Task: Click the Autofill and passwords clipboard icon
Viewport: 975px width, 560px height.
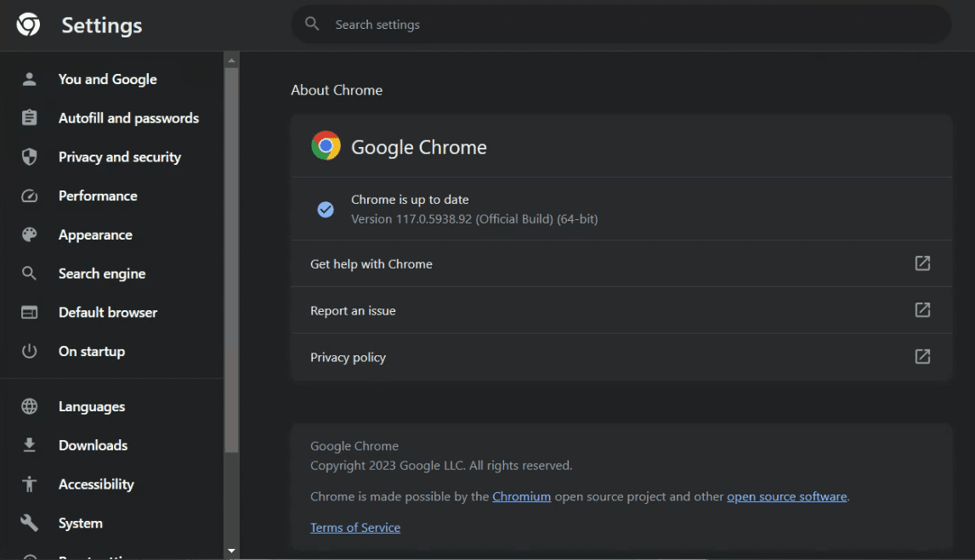Action: click(29, 117)
